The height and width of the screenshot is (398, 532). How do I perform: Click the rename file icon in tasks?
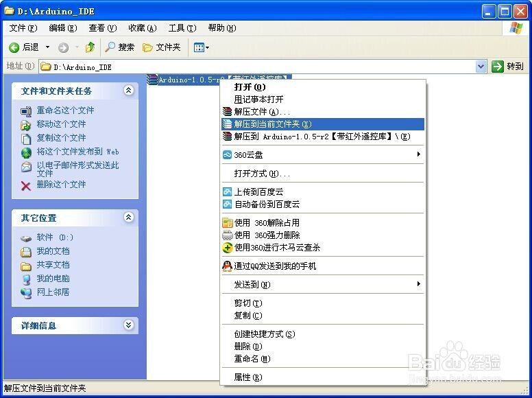pyautogui.click(x=26, y=111)
